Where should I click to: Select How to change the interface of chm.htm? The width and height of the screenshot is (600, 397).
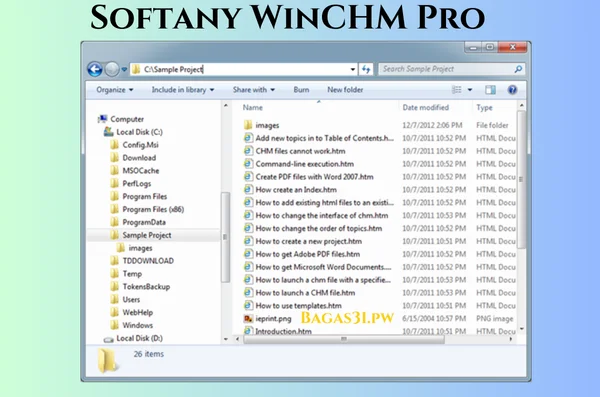click(x=316, y=216)
